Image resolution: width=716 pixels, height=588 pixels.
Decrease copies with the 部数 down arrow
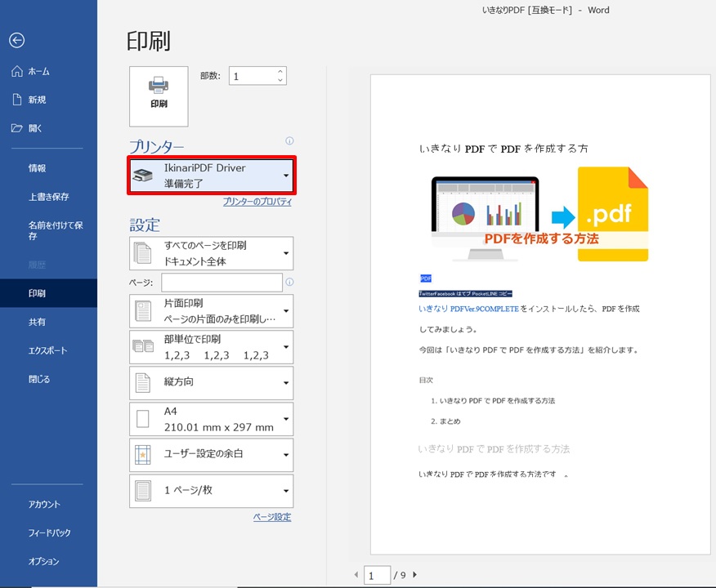coord(280,80)
